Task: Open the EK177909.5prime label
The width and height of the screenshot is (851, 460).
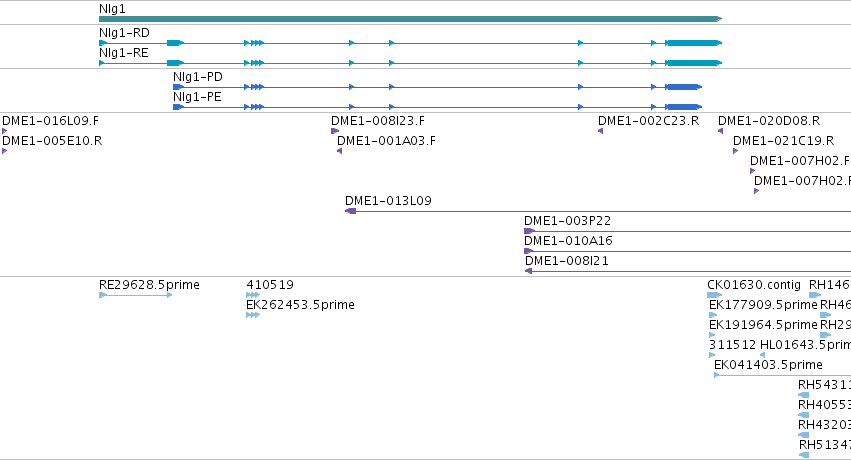Action: pyautogui.click(x=763, y=305)
